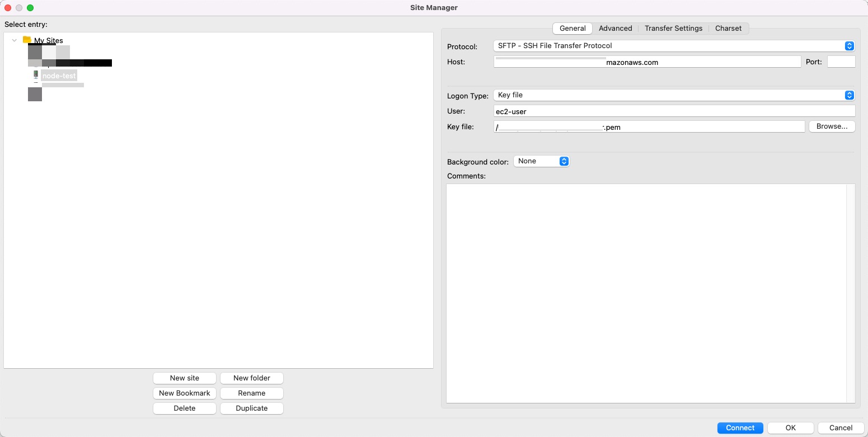Open the Logon Type dropdown
868x437 pixels.
tap(674, 95)
